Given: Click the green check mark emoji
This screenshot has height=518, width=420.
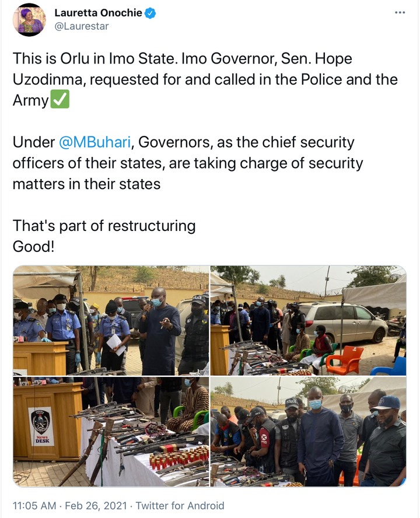Looking at the screenshot, I should [x=60, y=99].
